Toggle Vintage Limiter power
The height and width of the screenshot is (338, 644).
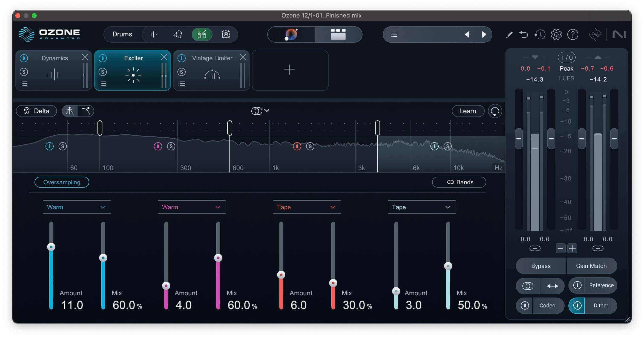[182, 58]
